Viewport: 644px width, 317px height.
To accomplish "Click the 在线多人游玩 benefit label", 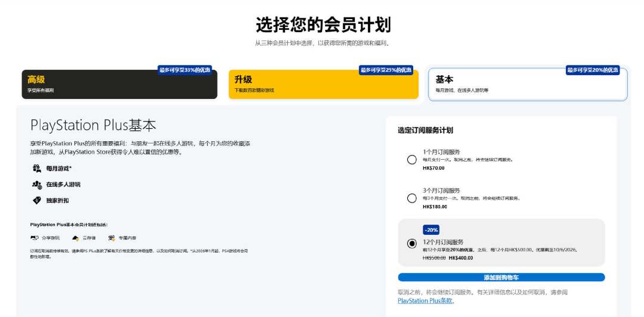I will (63, 184).
